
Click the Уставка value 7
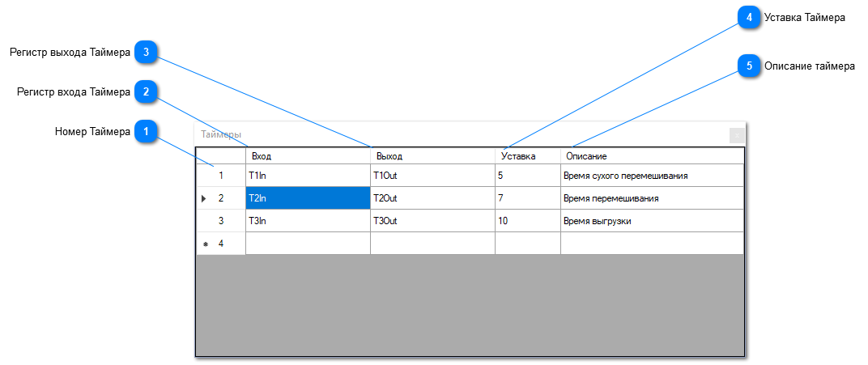tap(528, 198)
